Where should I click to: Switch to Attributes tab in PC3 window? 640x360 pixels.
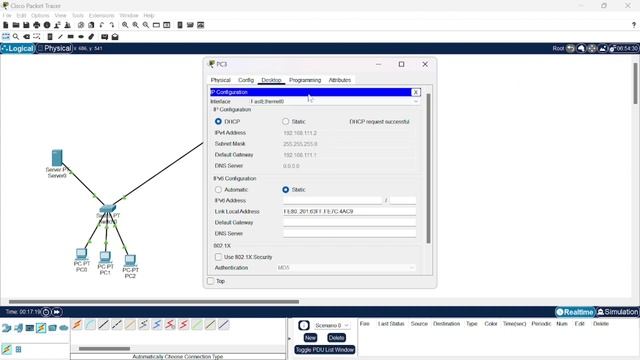340,80
